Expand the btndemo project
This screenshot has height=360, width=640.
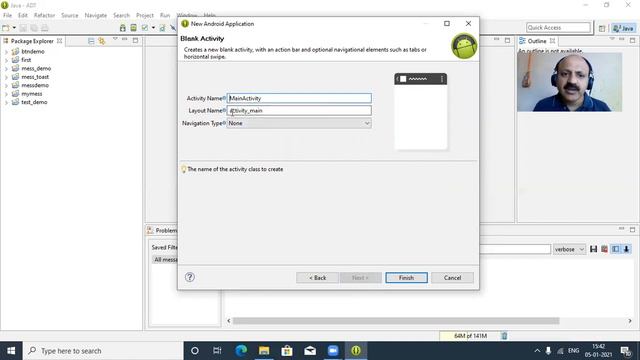tap(6, 52)
